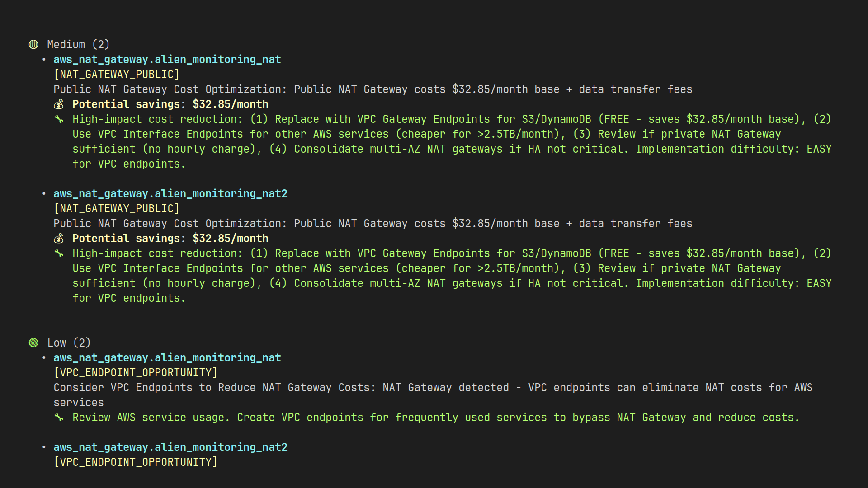Screen dimensions: 868x488
Task: Open the aws_nat_gateway.alien_monitoring_nat2 link under Medium
Action: point(170,193)
